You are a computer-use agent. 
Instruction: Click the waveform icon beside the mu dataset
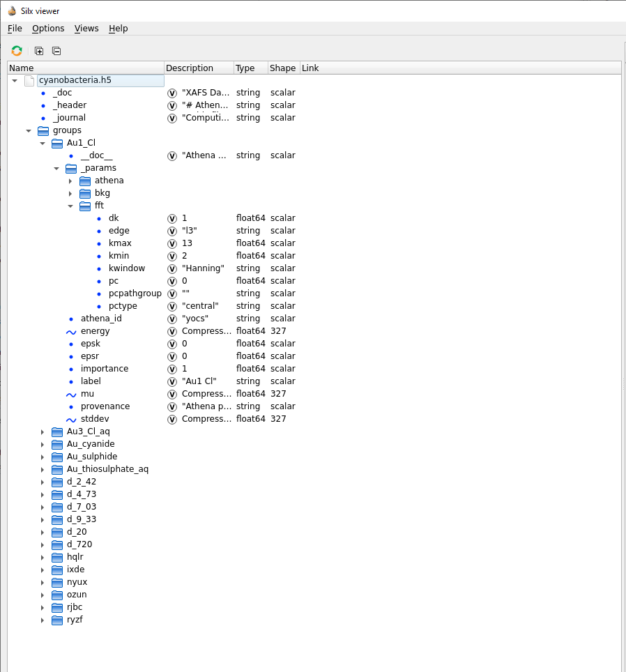coord(70,394)
